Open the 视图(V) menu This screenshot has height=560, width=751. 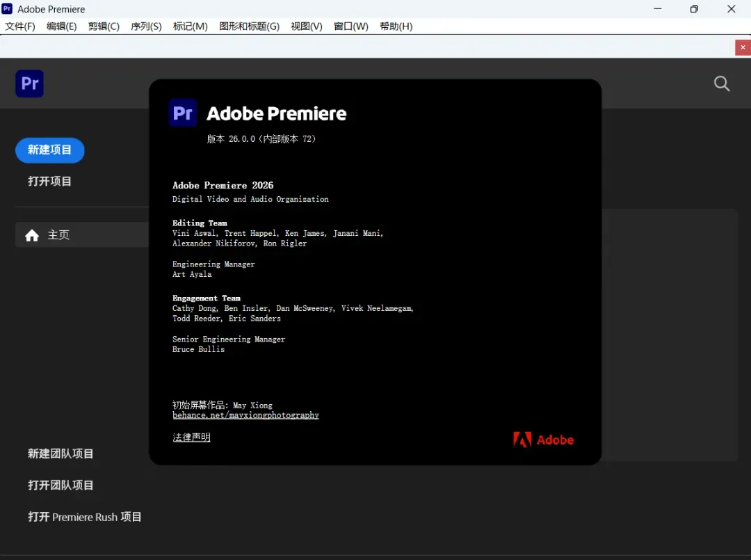click(307, 26)
